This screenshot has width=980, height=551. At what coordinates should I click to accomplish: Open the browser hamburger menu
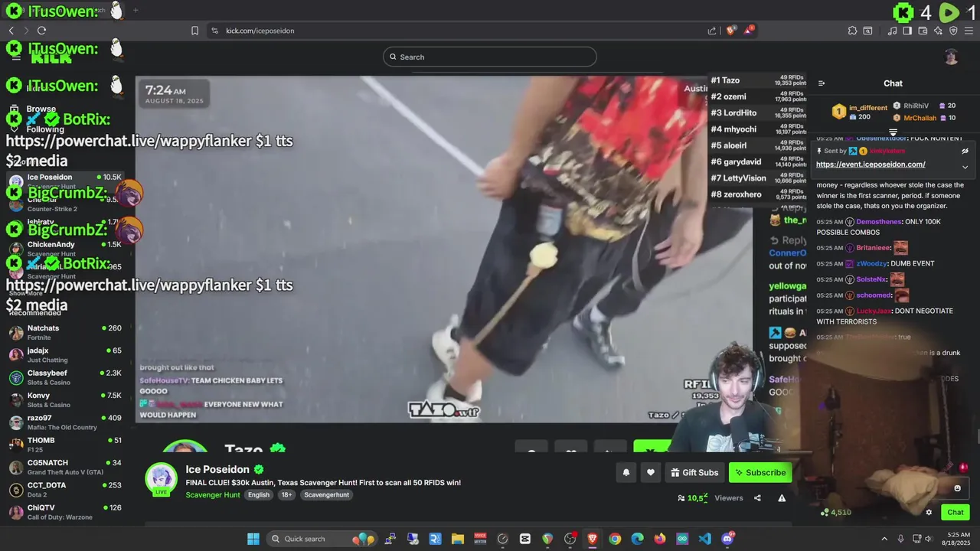point(969,31)
